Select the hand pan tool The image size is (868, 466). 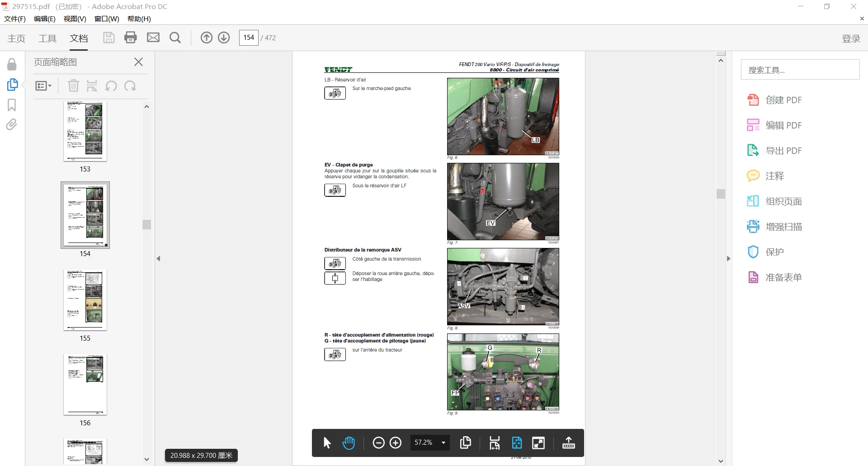[349, 443]
